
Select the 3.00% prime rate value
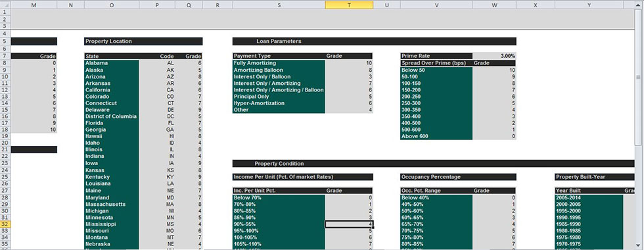(x=494, y=56)
